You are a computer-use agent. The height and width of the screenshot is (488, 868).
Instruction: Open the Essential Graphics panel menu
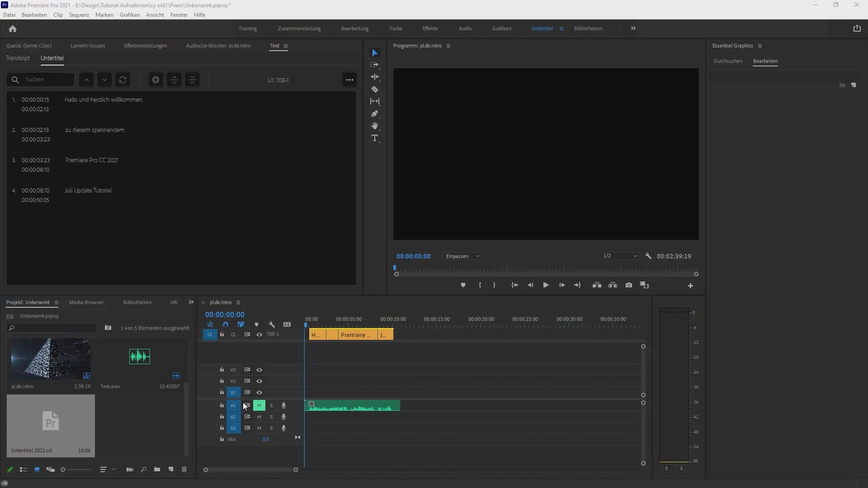pos(760,46)
